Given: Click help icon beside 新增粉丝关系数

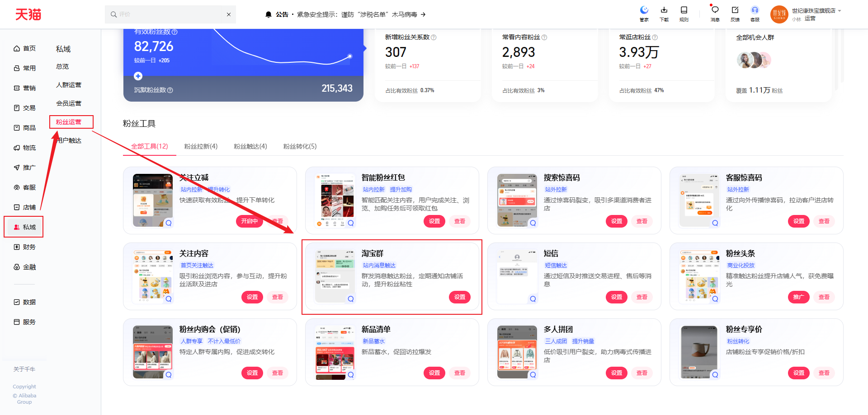Looking at the screenshot, I should click(x=434, y=37).
